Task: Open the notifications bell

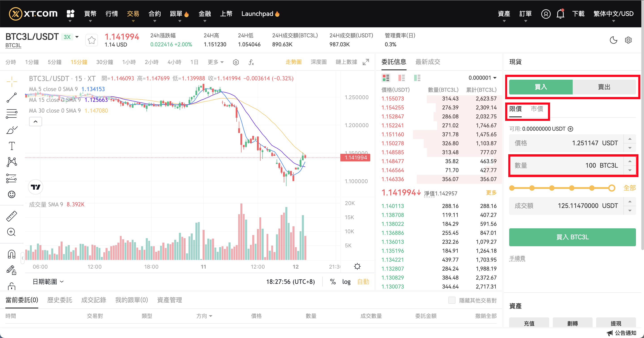Action: click(561, 14)
